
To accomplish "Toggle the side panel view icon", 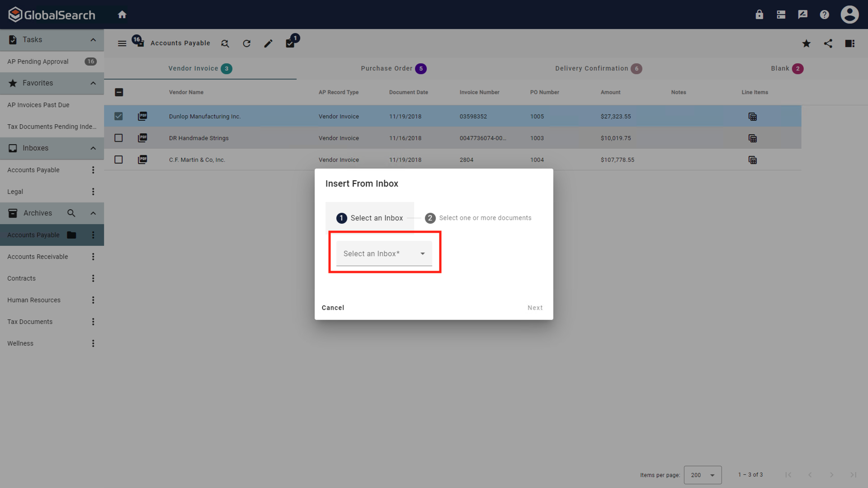I will (850, 43).
